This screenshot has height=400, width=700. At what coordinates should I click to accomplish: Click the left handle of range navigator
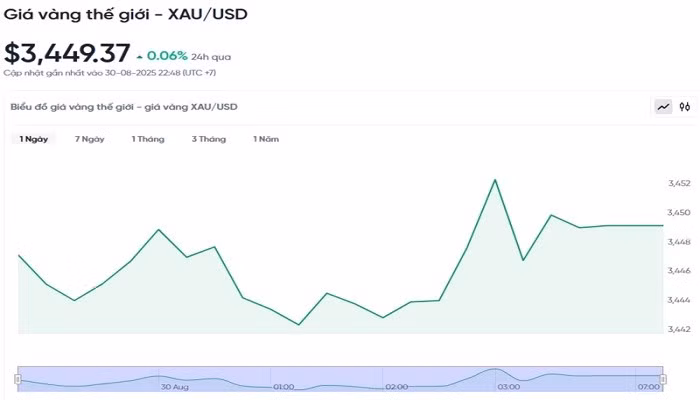(17, 379)
